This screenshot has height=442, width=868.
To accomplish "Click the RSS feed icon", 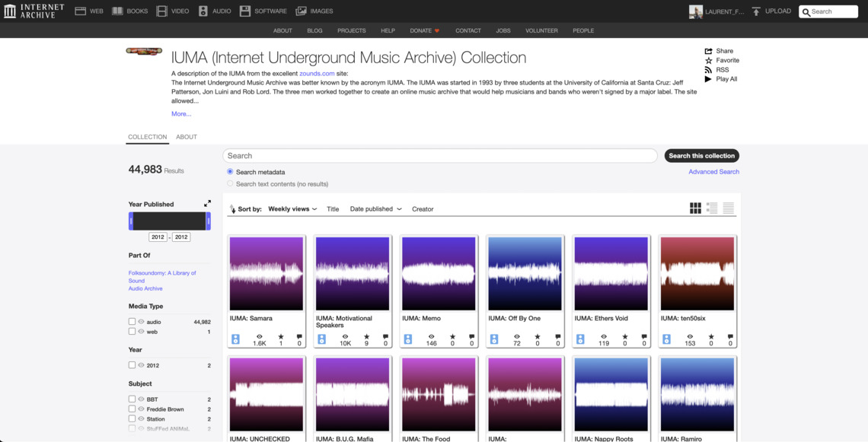I will 708,70.
